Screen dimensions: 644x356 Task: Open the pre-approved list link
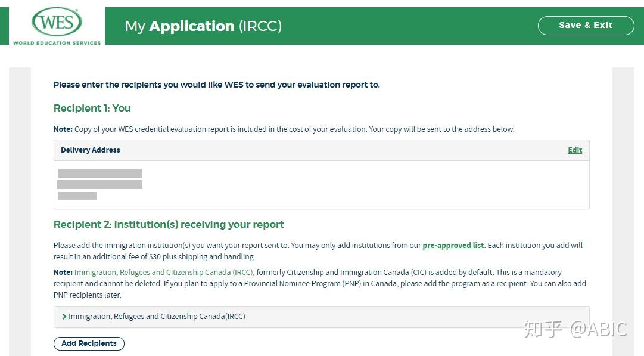pos(453,246)
